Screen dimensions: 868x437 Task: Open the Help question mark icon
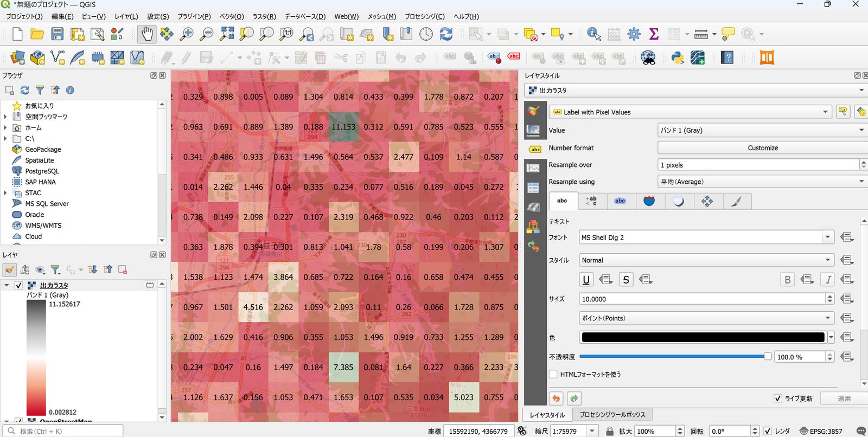[727, 57]
